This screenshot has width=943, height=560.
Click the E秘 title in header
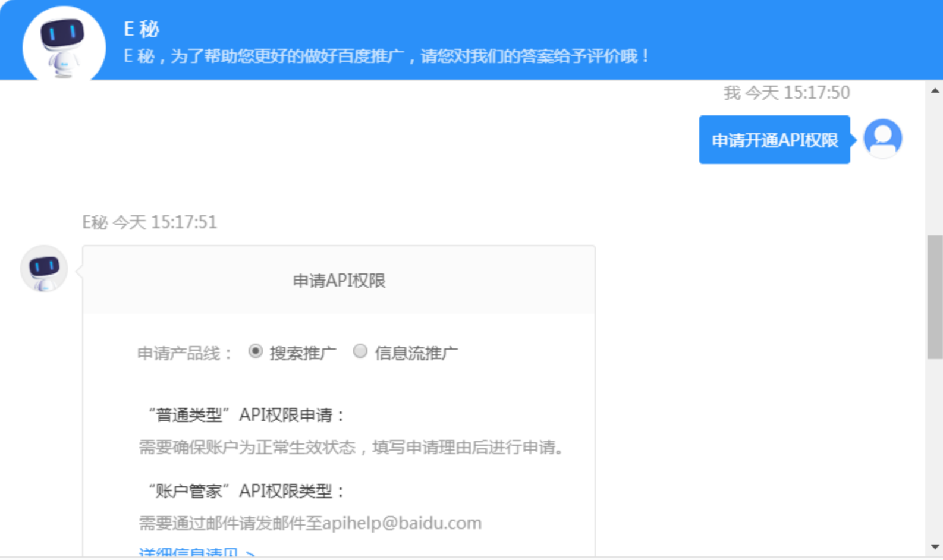(142, 29)
